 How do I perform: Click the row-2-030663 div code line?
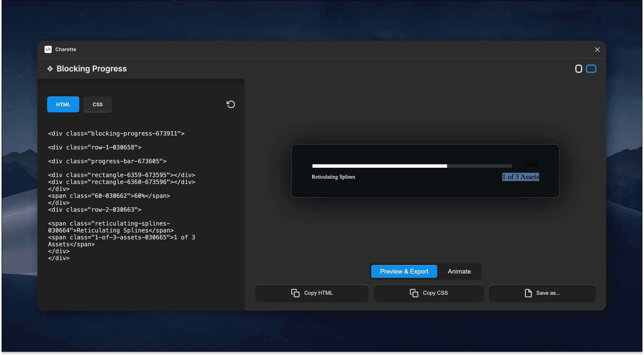[x=95, y=210]
